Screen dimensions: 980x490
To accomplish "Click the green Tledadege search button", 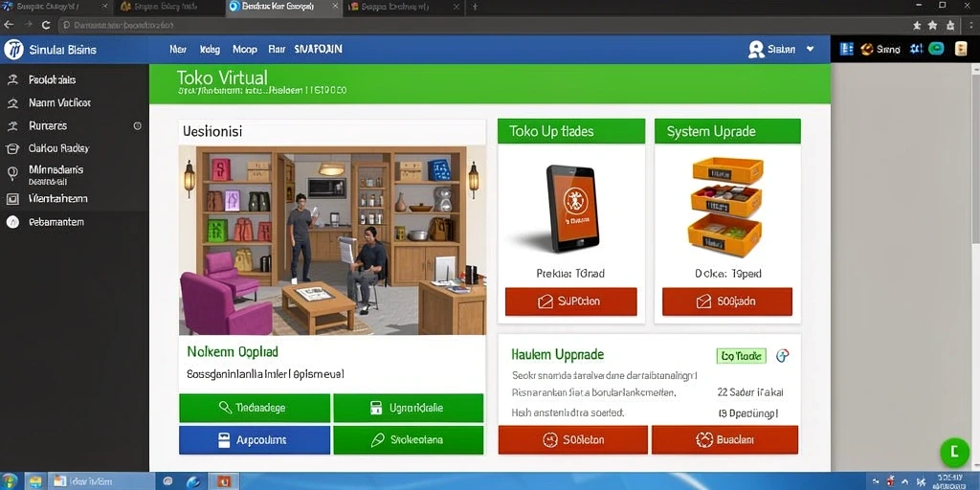I will coord(255,408).
